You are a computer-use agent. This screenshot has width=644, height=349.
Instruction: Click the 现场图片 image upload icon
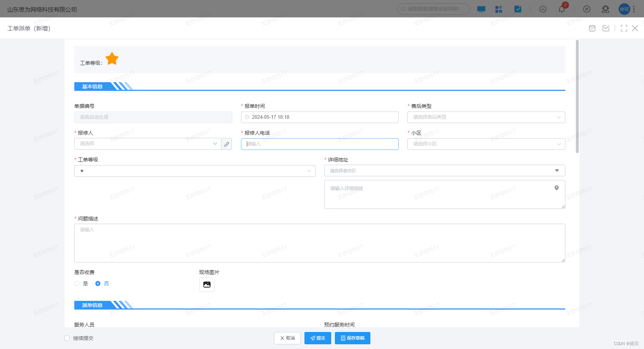207,285
